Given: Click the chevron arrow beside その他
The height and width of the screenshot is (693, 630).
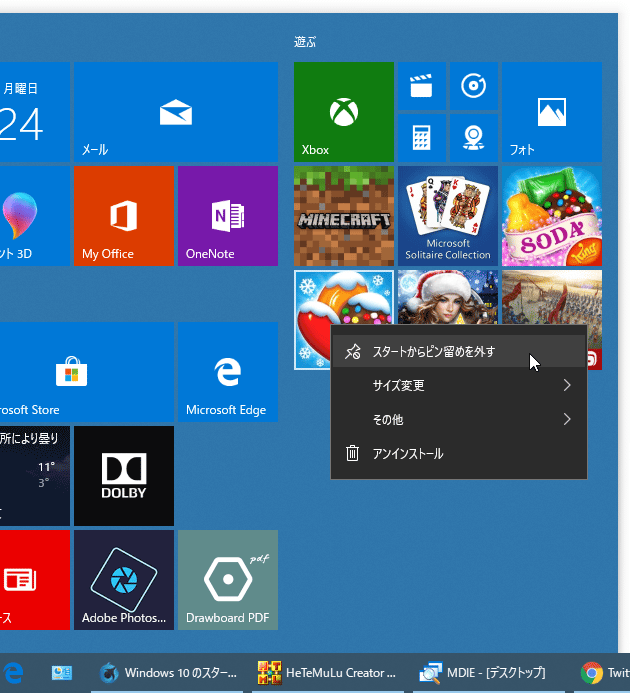Looking at the screenshot, I should (x=567, y=419).
